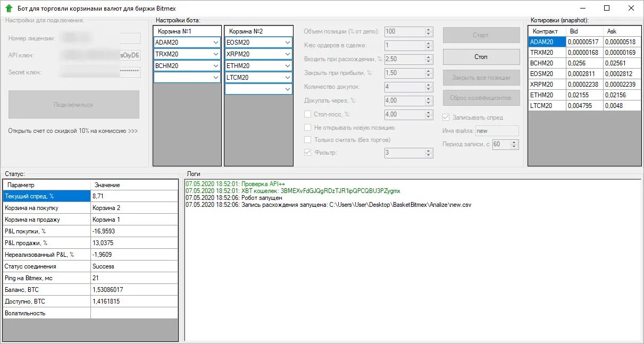Click the green arrow app icon in title bar
This screenshot has height=344, width=644.
point(9,9)
